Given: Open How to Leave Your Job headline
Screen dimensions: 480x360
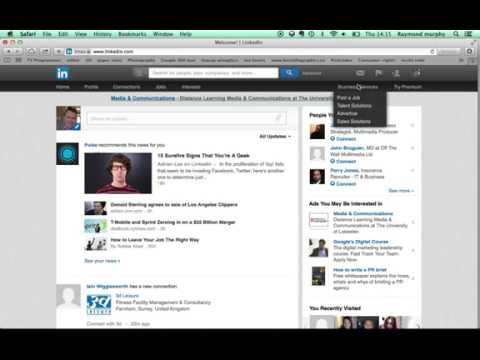Looking at the screenshot, I should pos(155,240).
